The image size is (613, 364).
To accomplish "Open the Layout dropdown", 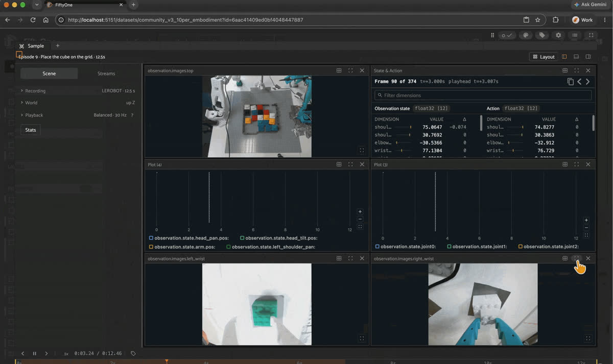I will pyautogui.click(x=544, y=57).
